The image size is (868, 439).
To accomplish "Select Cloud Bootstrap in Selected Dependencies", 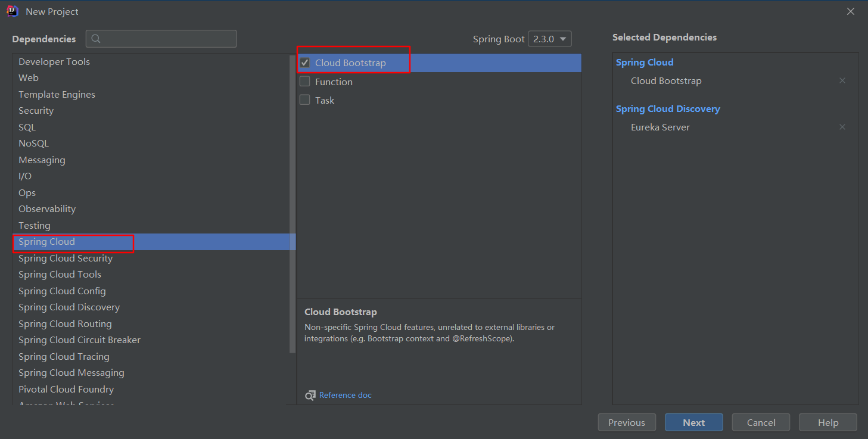I will [666, 80].
